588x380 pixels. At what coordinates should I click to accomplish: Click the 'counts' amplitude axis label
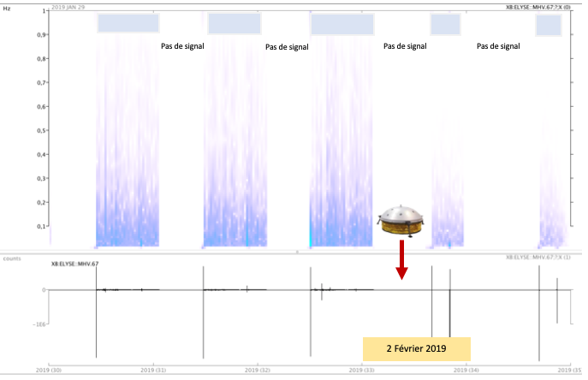10,256
